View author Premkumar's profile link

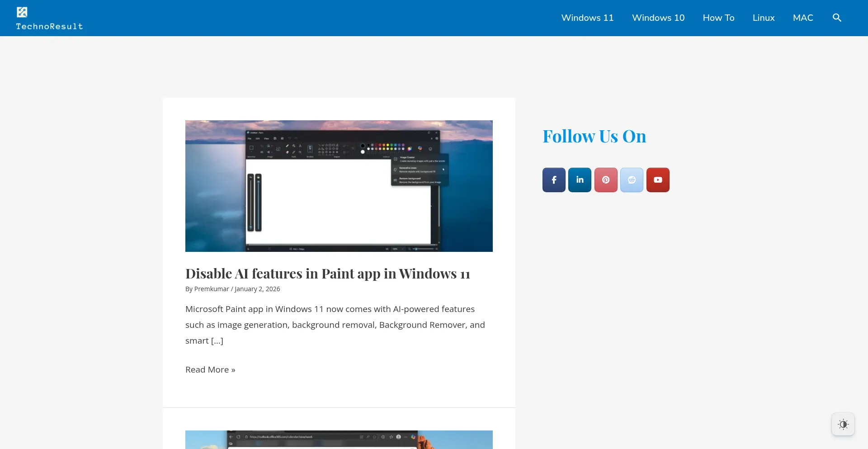[x=212, y=289]
